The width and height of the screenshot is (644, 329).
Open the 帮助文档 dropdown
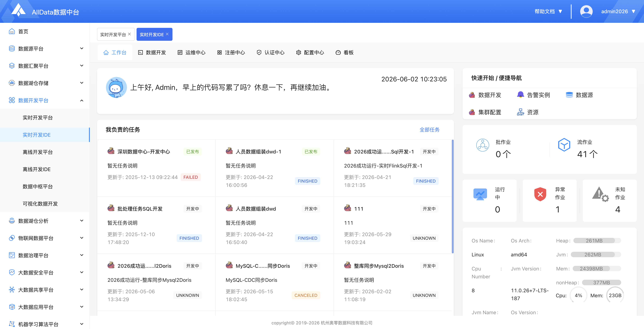point(548,11)
